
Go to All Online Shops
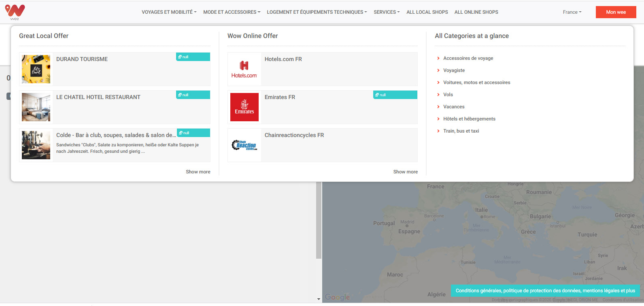click(476, 12)
